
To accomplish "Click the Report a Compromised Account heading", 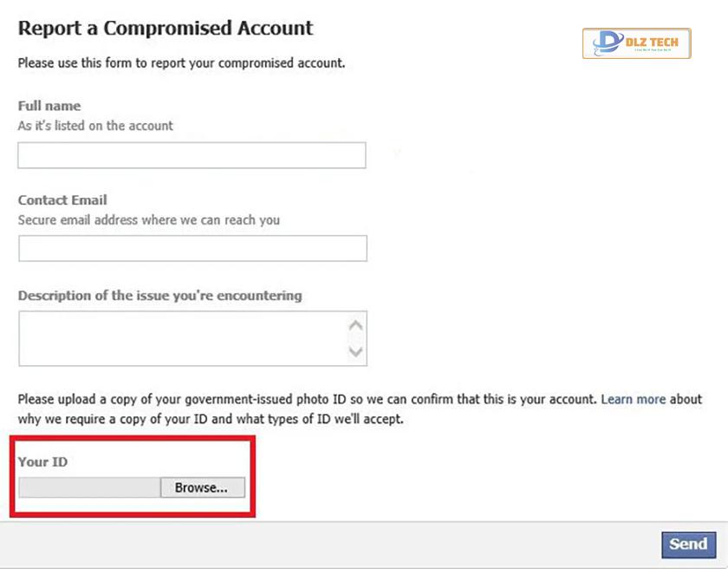I will (x=166, y=28).
